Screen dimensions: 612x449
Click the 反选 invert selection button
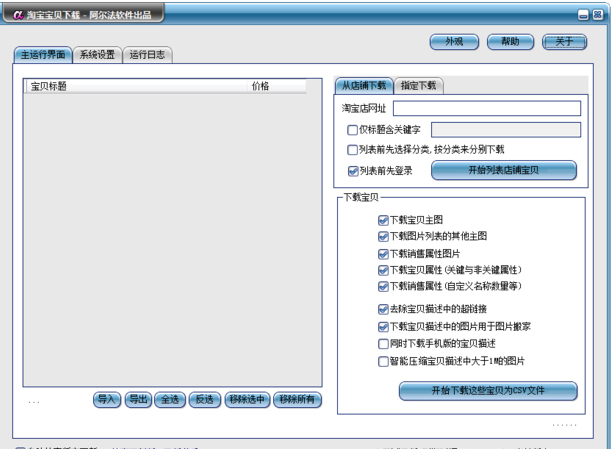[x=205, y=400]
